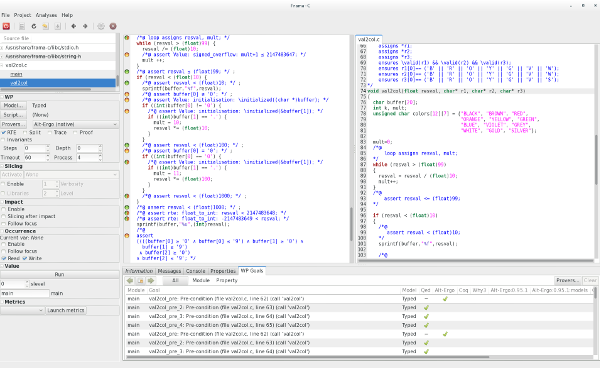
Task: Uncheck the Write checkbox in Occurrence
Action: [25, 259]
